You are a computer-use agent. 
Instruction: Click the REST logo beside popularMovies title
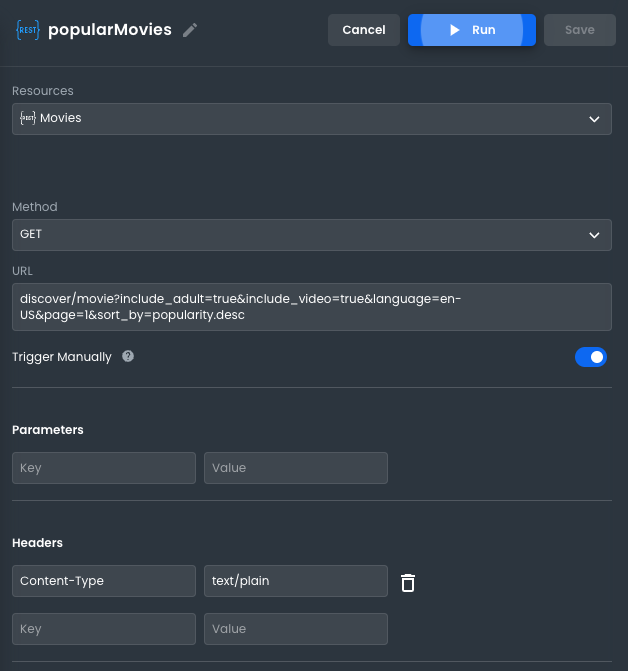point(27,30)
